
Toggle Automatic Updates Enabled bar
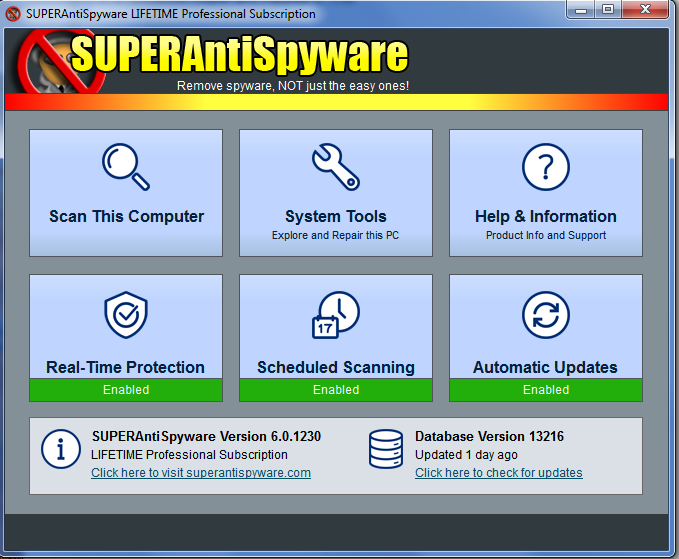546,390
